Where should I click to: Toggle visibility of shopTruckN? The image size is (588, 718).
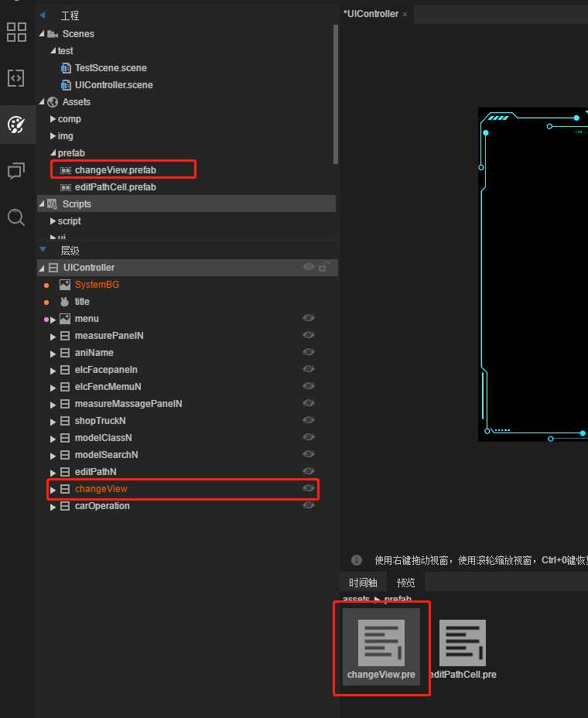pos(309,420)
